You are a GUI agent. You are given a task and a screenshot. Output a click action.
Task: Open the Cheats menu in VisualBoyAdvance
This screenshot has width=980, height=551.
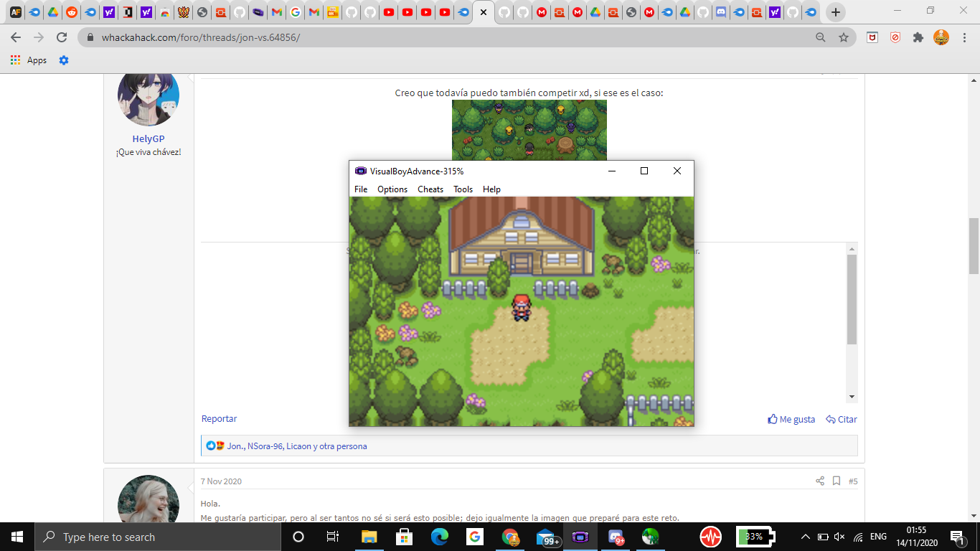pos(430,189)
